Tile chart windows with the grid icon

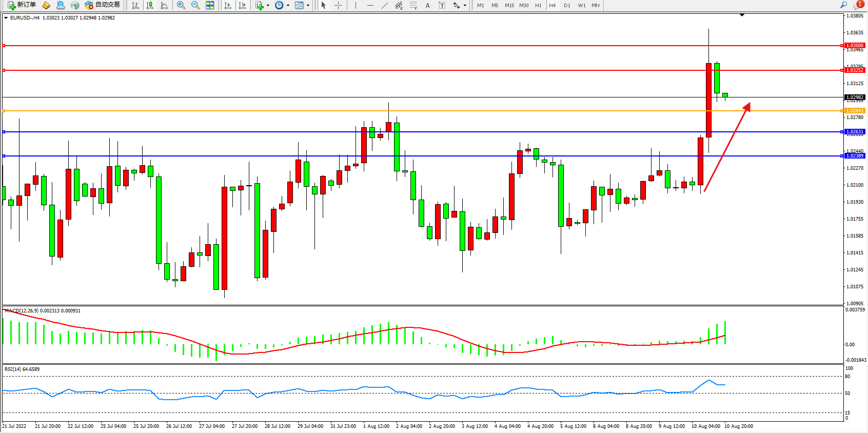tap(210, 5)
